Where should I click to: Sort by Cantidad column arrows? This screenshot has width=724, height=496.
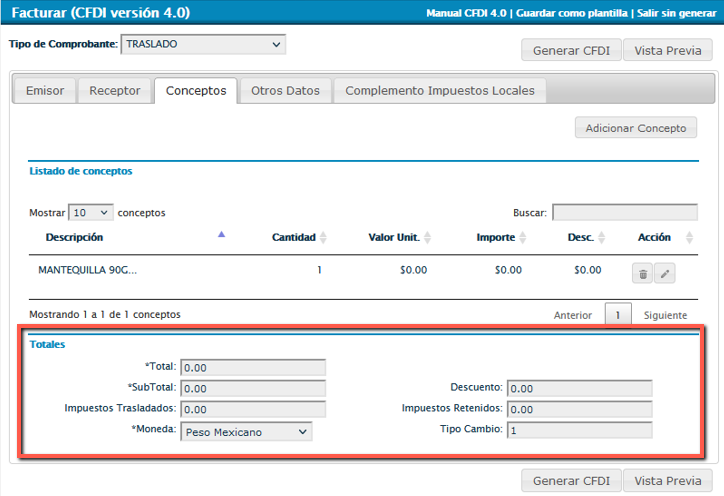point(324,238)
